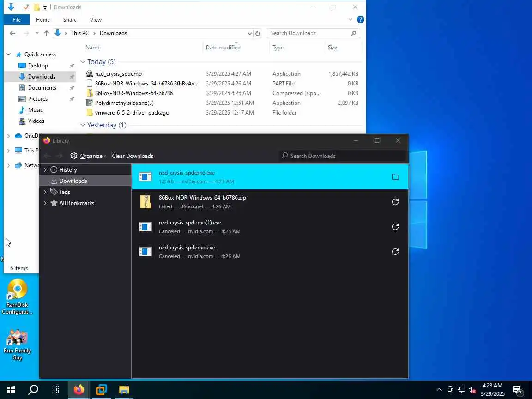
Task: Retry the canceled nzd_crysis_spdemo(1).exe download
Action: pos(395,227)
